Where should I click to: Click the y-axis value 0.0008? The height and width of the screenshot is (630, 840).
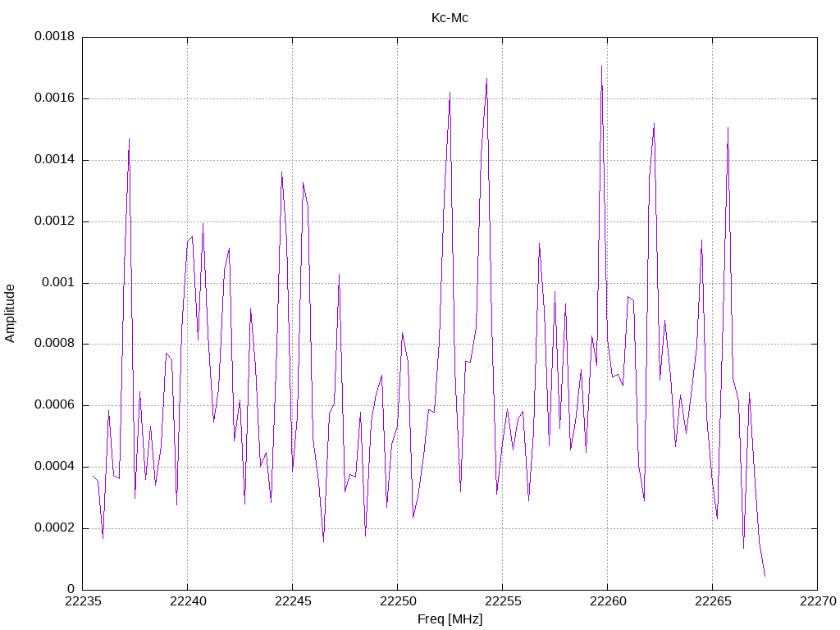coord(55,344)
